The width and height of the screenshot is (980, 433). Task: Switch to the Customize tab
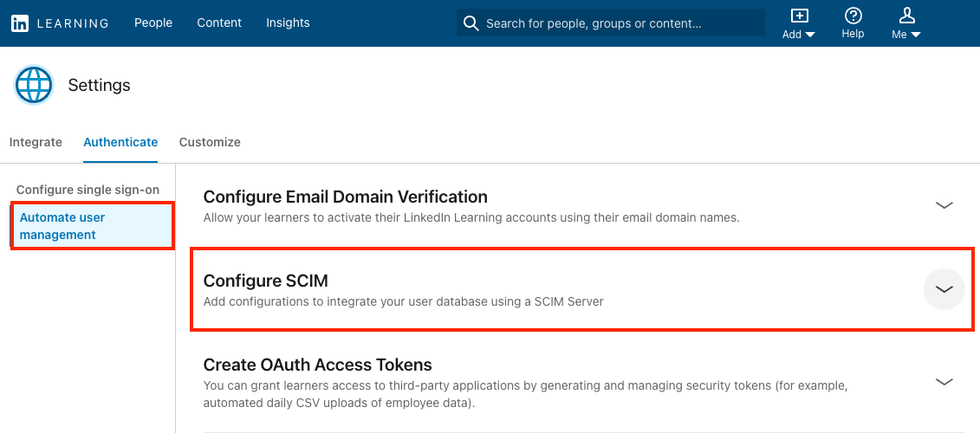pos(210,142)
